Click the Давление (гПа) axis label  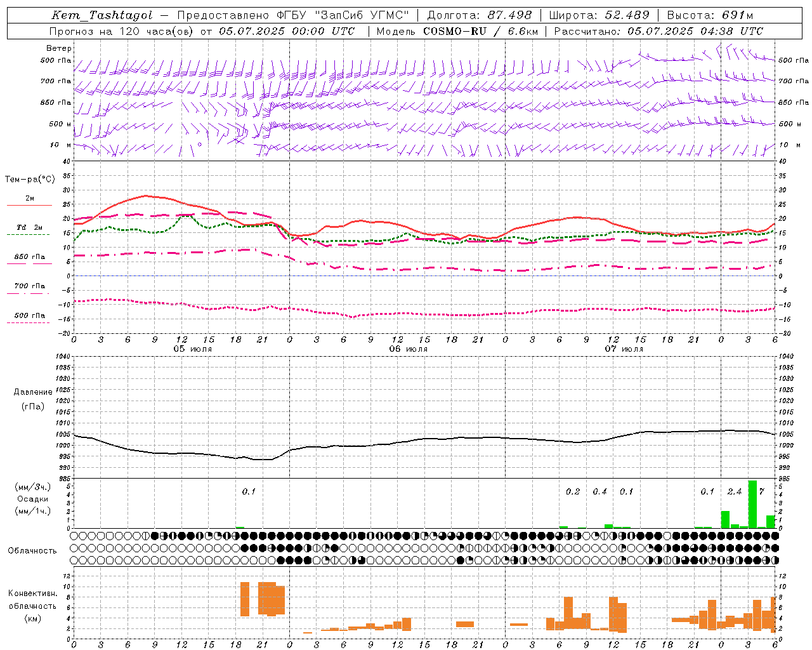pos(32,399)
